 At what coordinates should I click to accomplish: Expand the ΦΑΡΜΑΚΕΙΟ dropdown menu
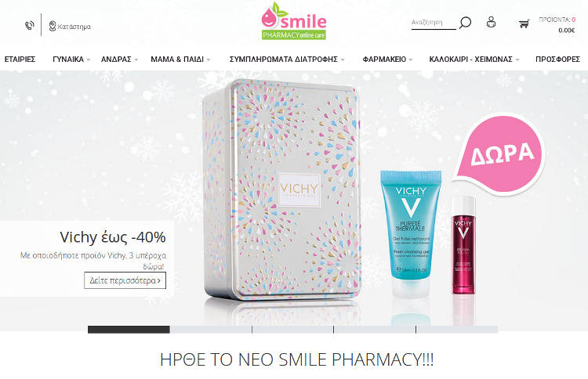pyautogui.click(x=387, y=60)
